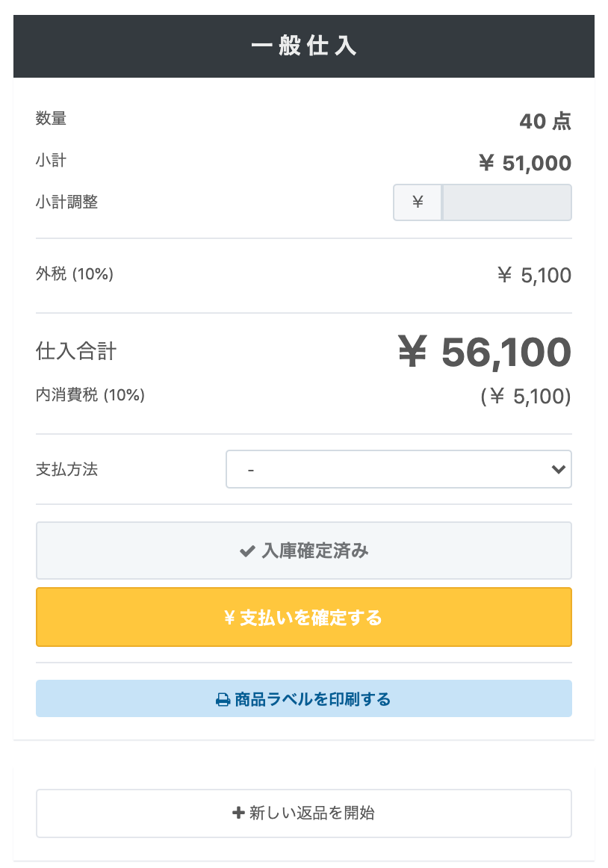The image size is (608, 868).
Task: Click the 小計調整 yen amount input field
Action: 506,202
